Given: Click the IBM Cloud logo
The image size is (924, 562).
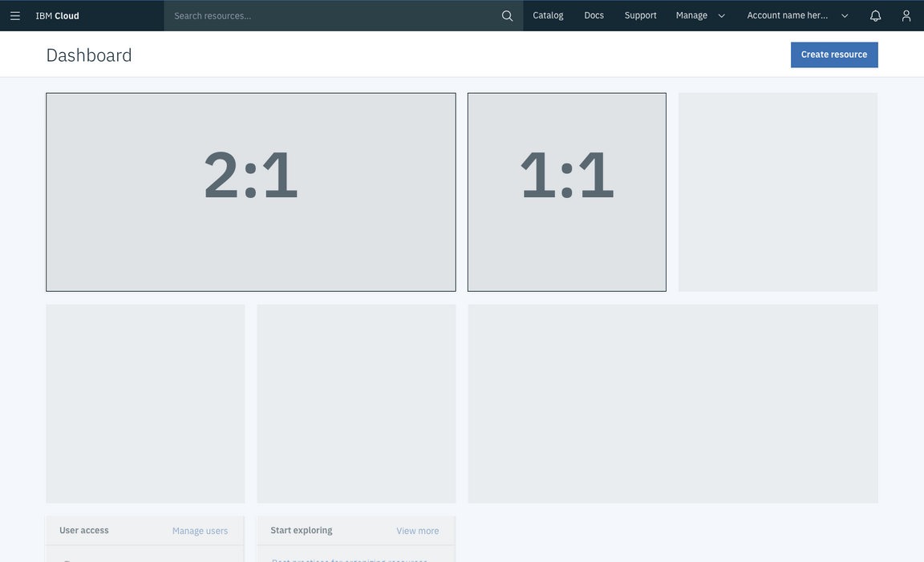Looking at the screenshot, I should [x=57, y=14].
